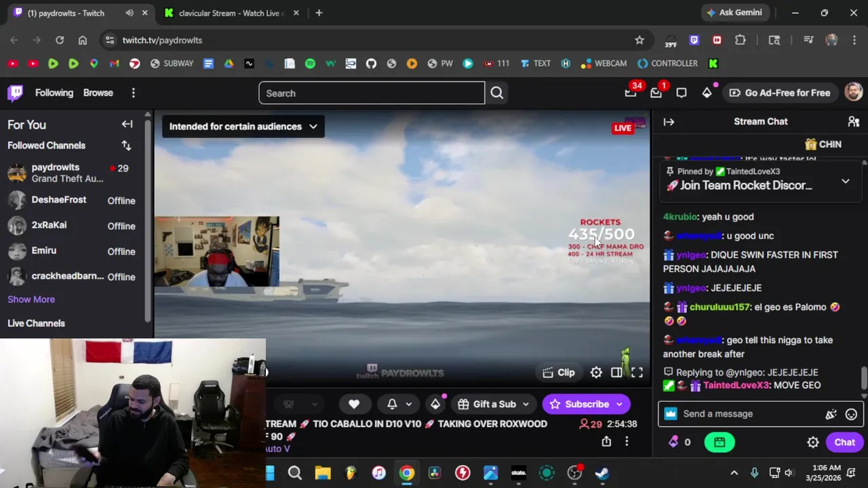Open Gift a Sub dropdown
Viewport: 868px width, 488px height.
(494, 404)
